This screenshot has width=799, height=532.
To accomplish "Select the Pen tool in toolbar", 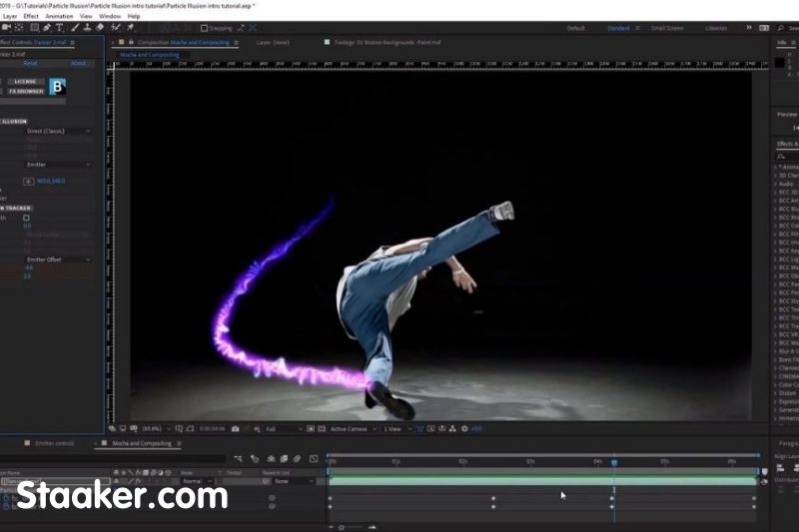I will point(47,28).
